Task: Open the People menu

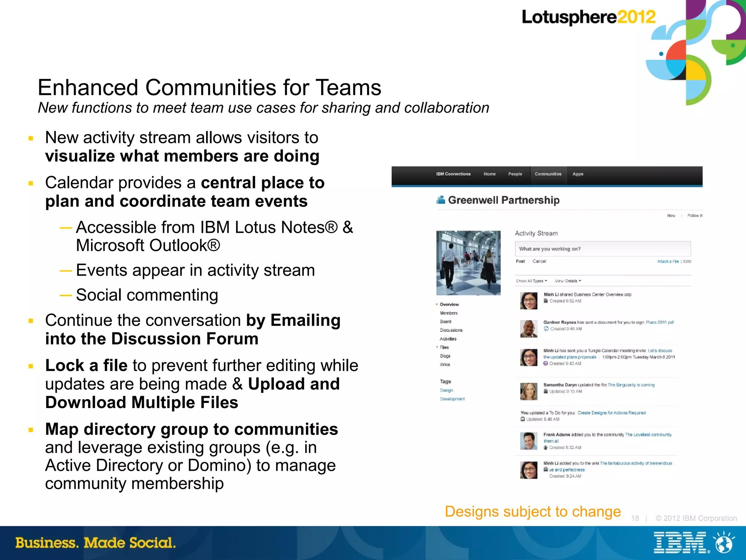Action: click(515, 174)
